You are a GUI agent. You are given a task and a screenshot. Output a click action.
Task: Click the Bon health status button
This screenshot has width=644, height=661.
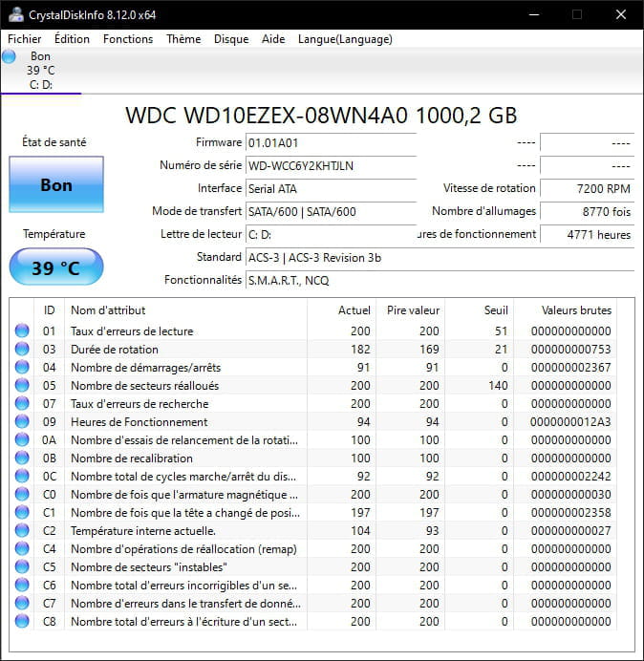[56, 184]
